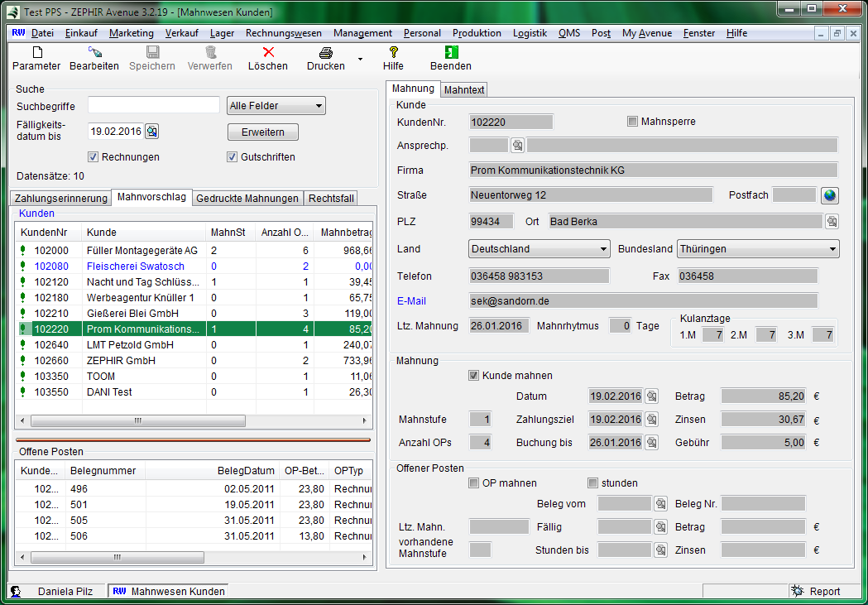Image resolution: width=868 pixels, height=605 pixels.
Task: Open the Report status bar icon
Action: (798, 591)
